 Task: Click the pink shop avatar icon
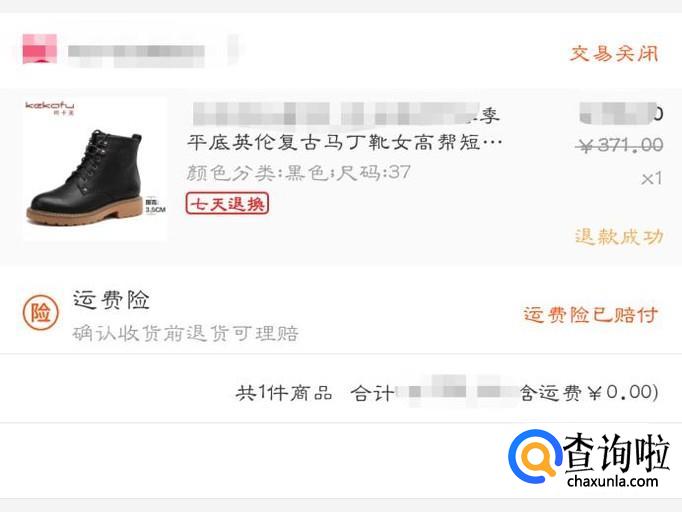(x=40, y=49)
